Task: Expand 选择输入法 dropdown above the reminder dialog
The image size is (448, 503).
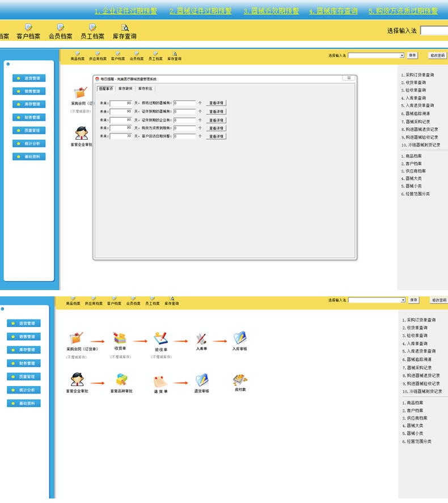Action: point(401,56)
